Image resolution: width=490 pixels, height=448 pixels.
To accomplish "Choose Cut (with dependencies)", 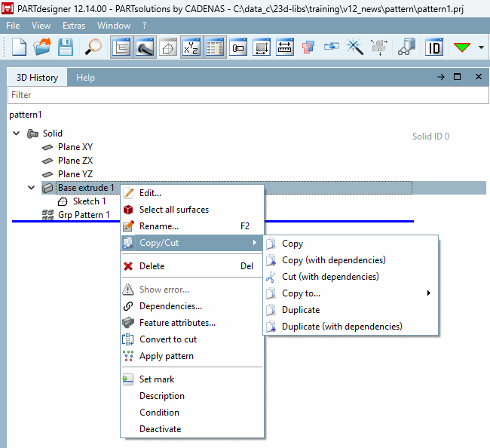I will click(x=351, y=277).
